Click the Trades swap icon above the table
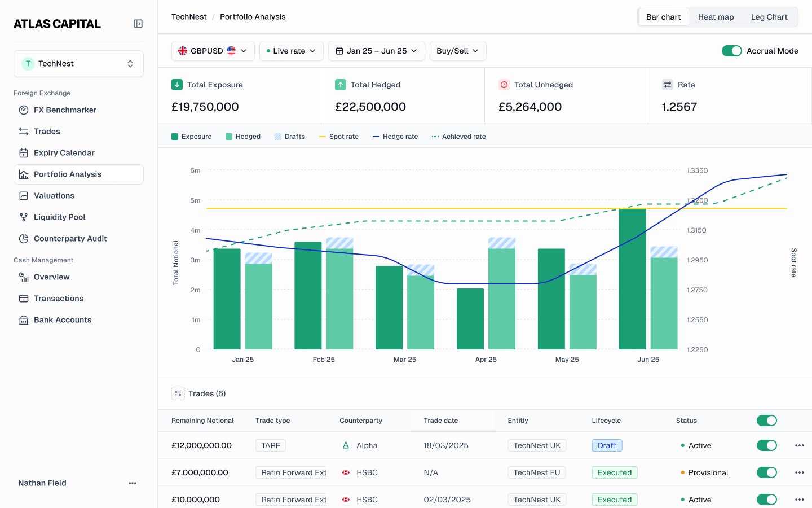The height and width of the screenshot is (508, 812). click(178, 393)
